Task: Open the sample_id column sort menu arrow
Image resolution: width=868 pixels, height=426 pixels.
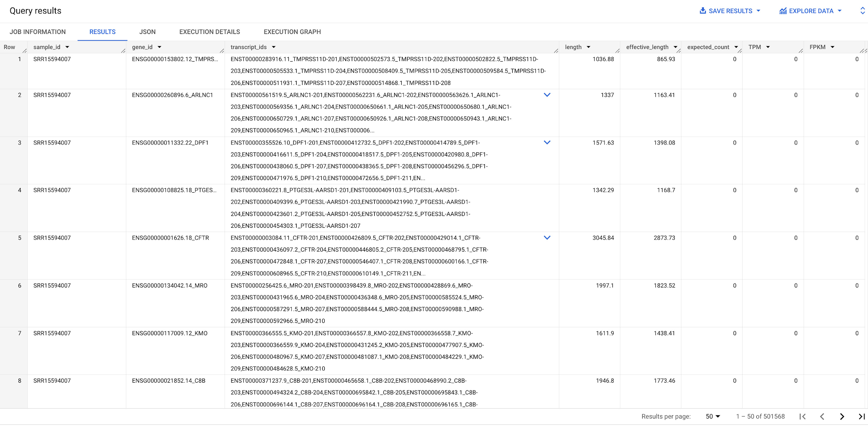Action: click(67, 47)
